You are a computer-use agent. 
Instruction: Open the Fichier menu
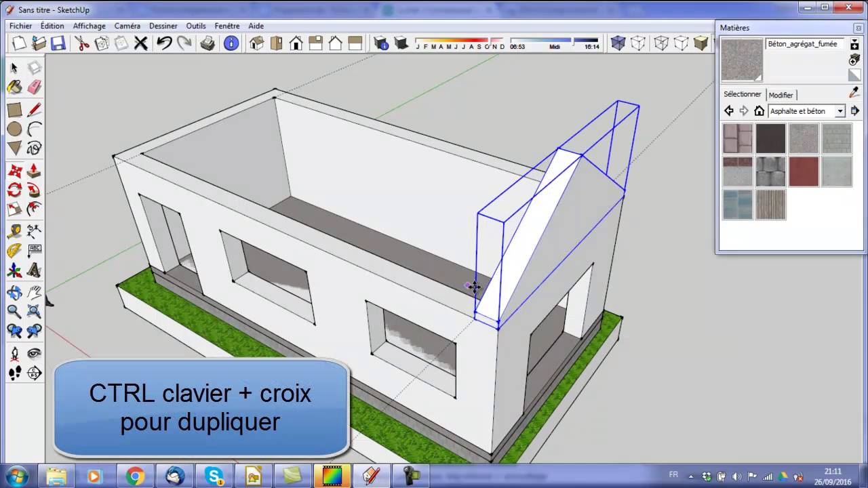pyautogui.click(x=20, y=26)
